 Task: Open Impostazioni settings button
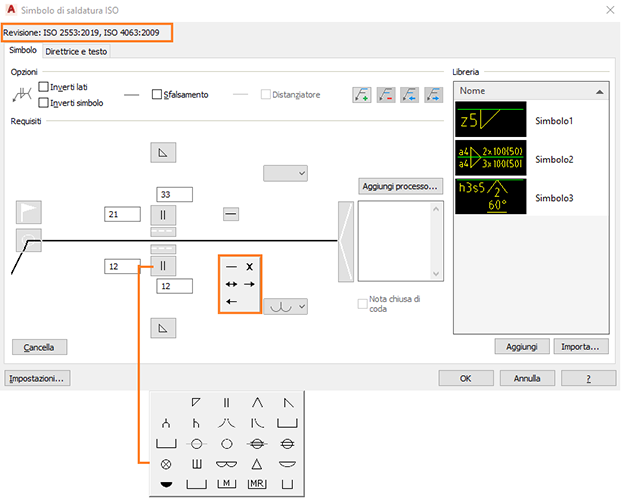[x=37, y=378]
